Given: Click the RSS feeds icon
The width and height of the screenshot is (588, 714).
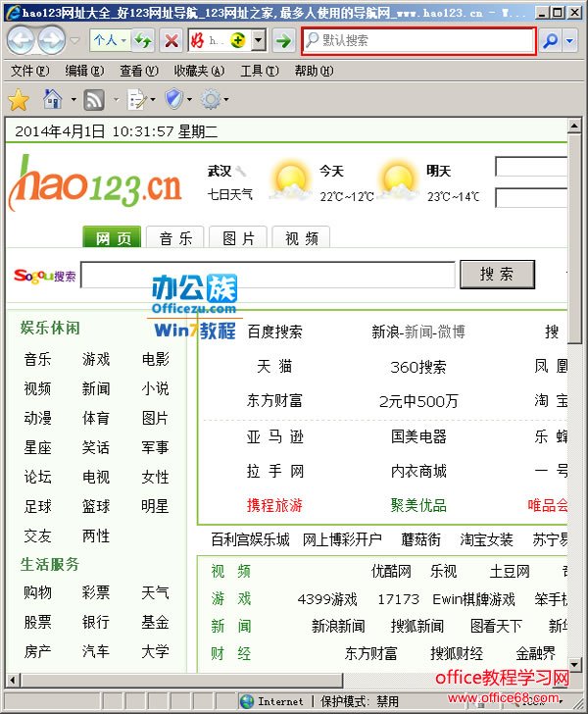Looking at the screenshot, I should click(94, 100).
